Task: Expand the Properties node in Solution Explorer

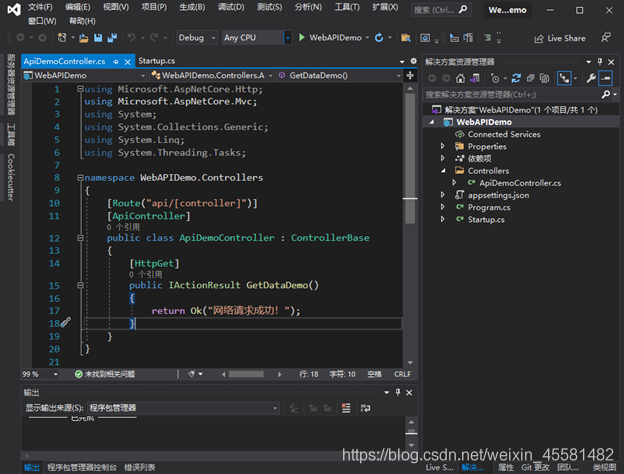Action: coord(443,146)
